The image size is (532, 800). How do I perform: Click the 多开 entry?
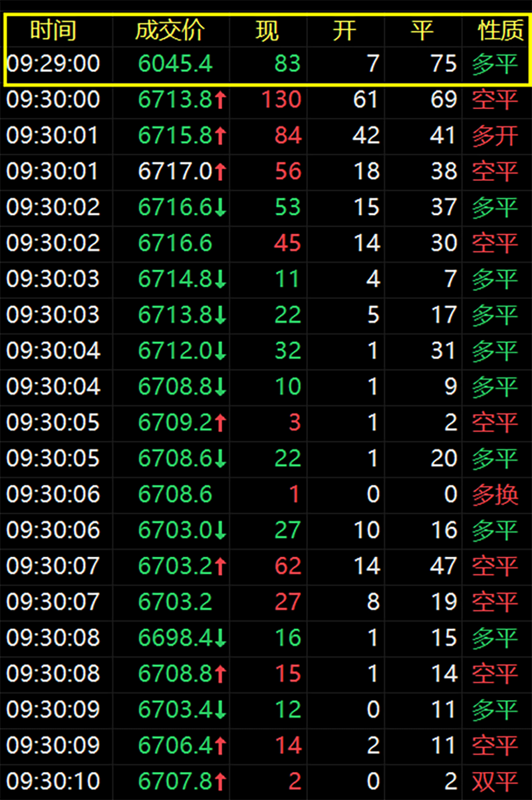click(x=495, y=136)
